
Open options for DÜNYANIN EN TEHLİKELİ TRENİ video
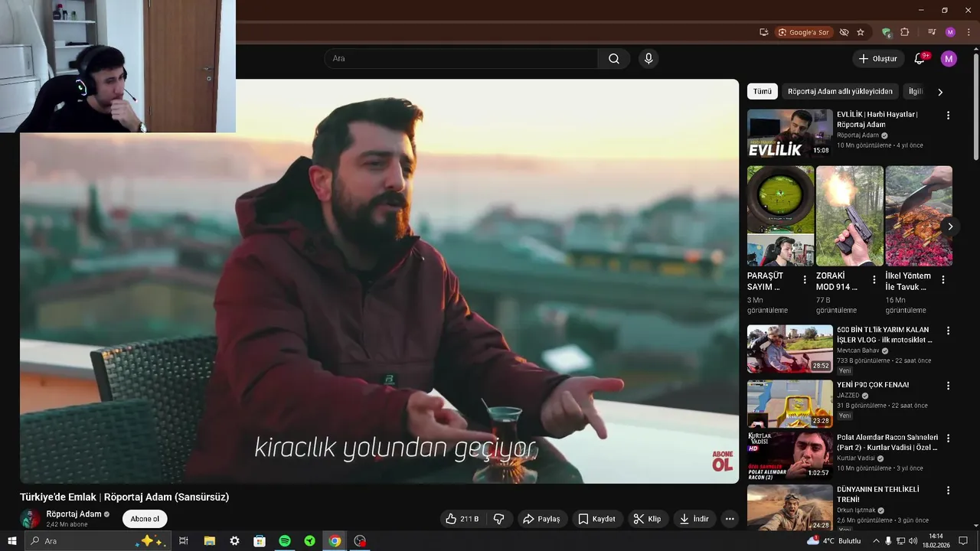[x=948, y=491]
